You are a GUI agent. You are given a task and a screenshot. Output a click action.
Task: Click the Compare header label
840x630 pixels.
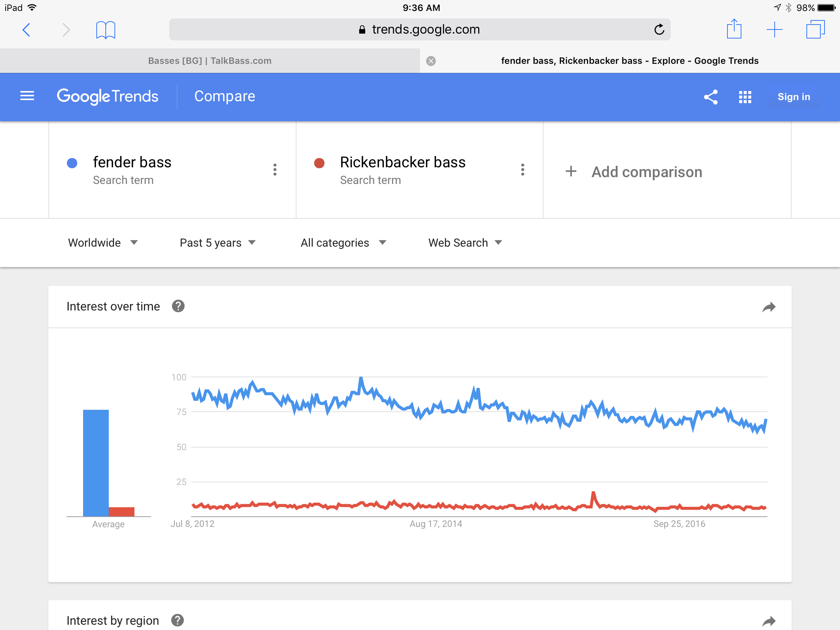point(225,96)
